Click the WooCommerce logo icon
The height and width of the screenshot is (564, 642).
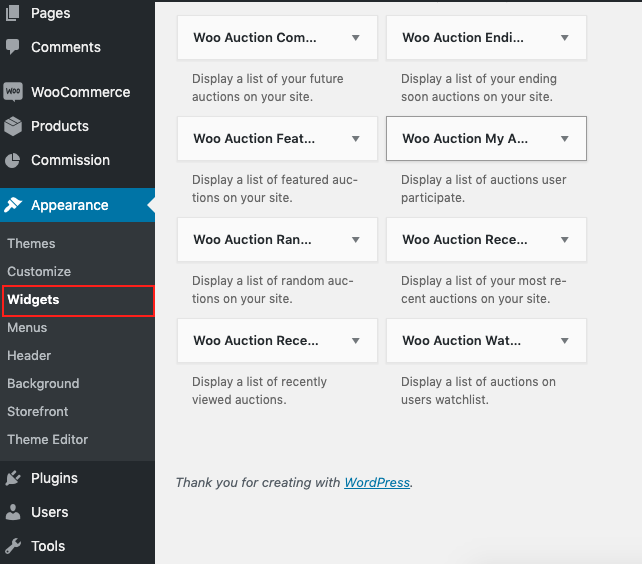click(x=13, y=92)
